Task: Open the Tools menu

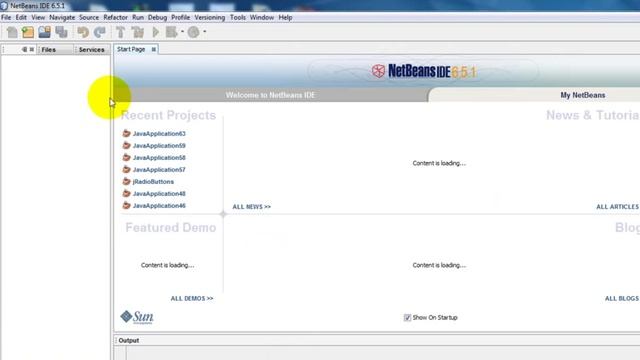Action: pyautogui.click(x=238, y=18)
